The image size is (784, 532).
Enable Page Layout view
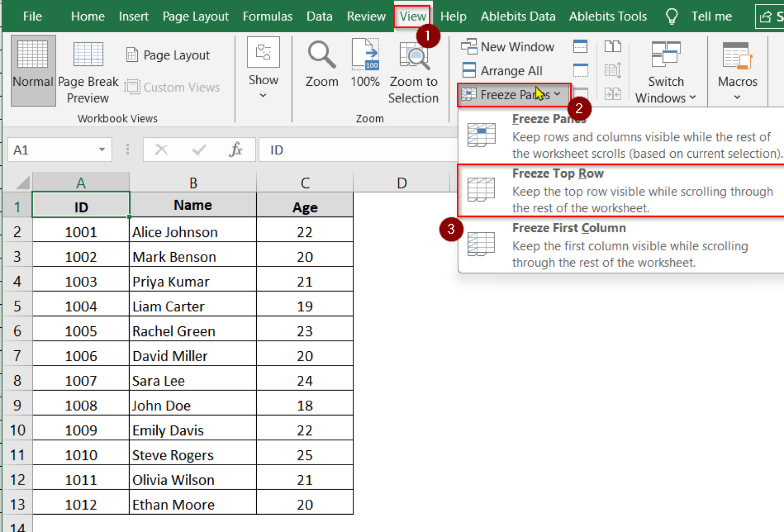167,55
